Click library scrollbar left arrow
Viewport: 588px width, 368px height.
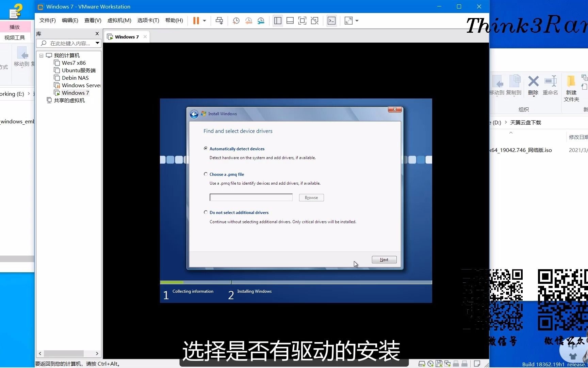click(40, 354)
